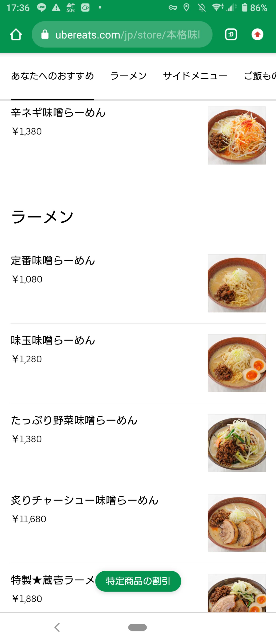Open the tab switcher button
This screenshot has width=276, height=644.
coord(231,35)
